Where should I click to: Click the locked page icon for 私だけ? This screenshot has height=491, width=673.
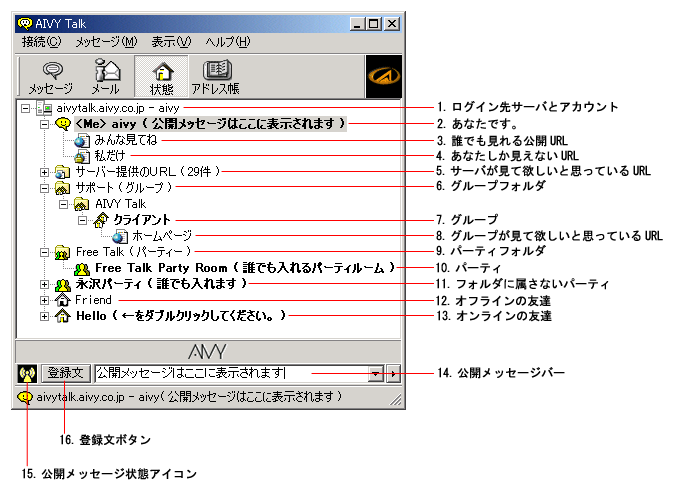click(x=82, y=157)
